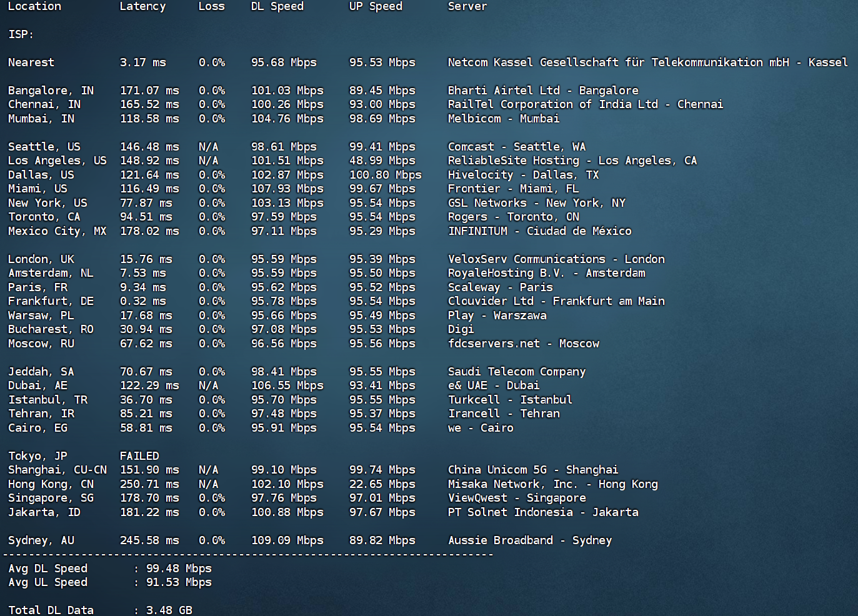Viewport: 858px width, 616px height.
Task: Select "Hivelocity - Dallas, TX" server
Action: point(524,175)
